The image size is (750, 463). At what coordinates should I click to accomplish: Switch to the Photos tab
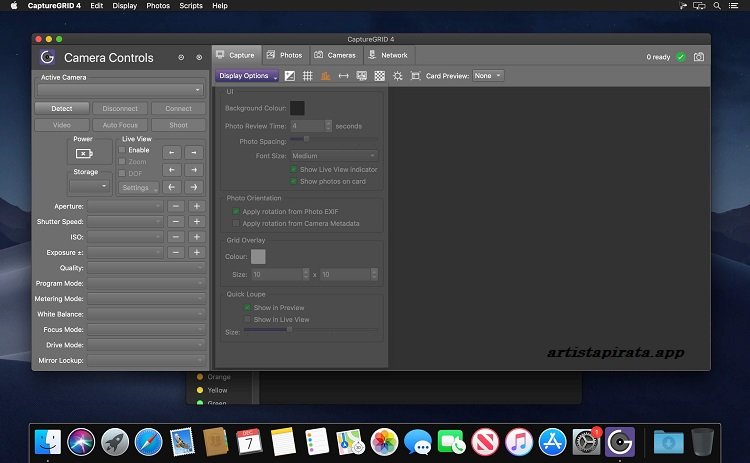(284, 55)
